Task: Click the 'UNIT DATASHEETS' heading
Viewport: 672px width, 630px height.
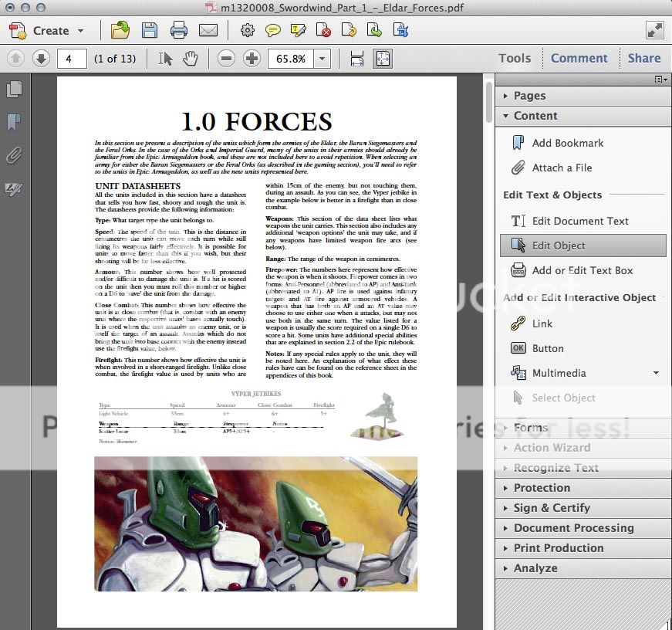Action: coord(137,186)
